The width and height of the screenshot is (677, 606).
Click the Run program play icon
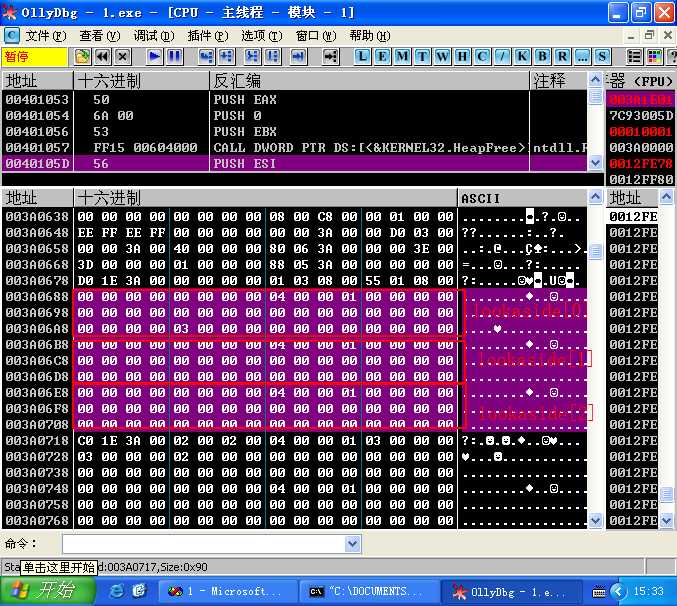click(x=154, y=57)
